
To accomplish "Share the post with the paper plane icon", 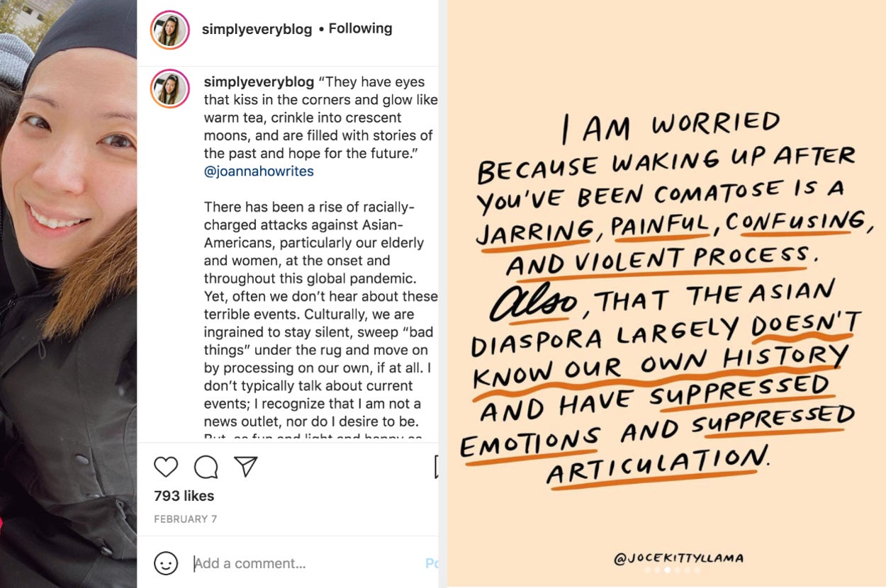I will (245, 466).
